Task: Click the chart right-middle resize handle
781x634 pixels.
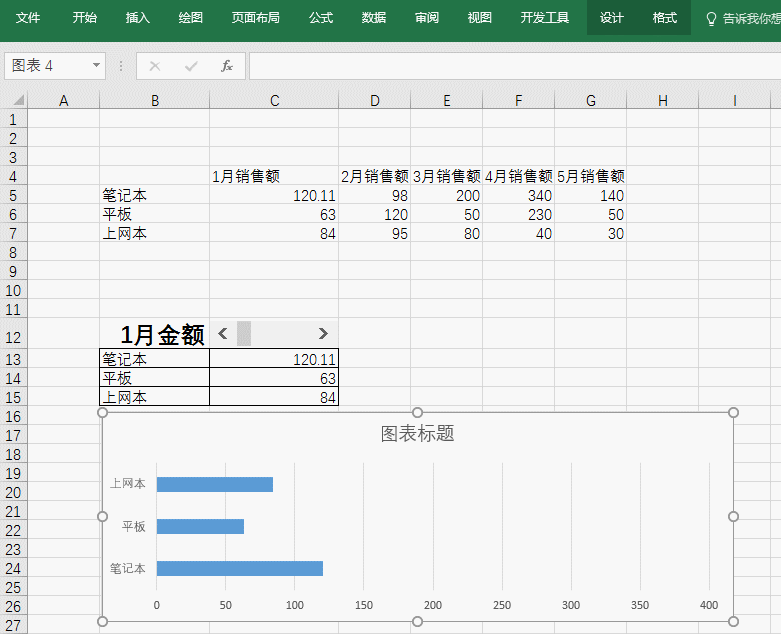Action: (733, 516)
